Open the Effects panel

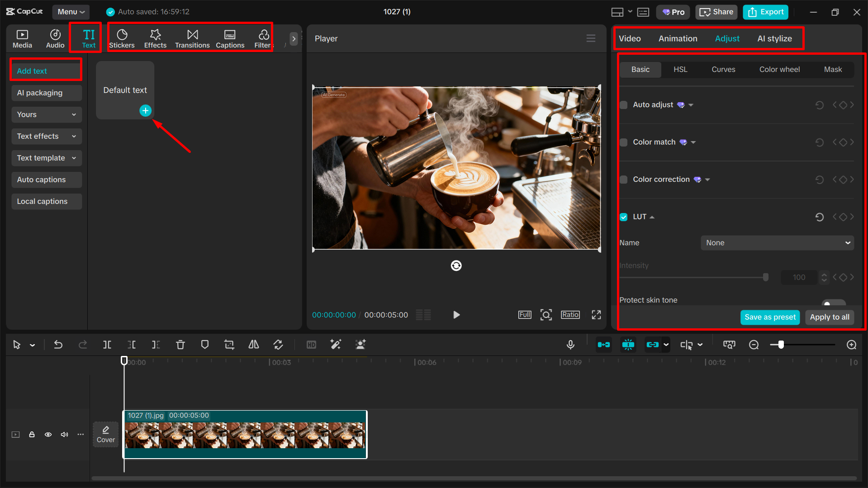pyautogui.click(x=155, y=38)
